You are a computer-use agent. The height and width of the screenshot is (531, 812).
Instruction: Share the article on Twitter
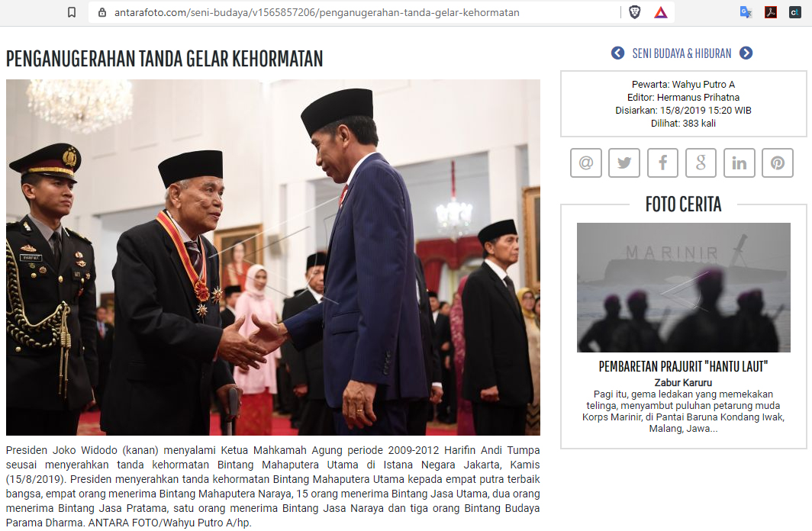tap(624, 163)
